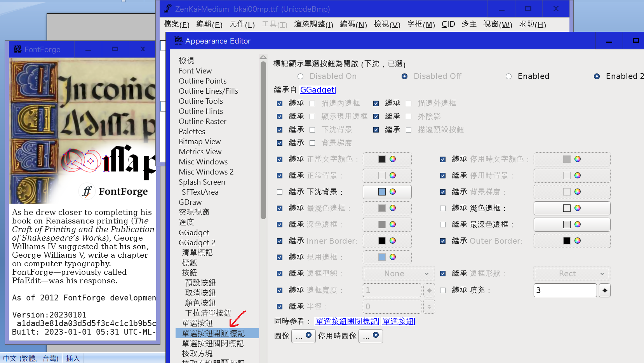The height and width of the screenshot is (363, 644).
Task: Open the 邊框形狀 Rect dropdown
Action: coord(571,273)
